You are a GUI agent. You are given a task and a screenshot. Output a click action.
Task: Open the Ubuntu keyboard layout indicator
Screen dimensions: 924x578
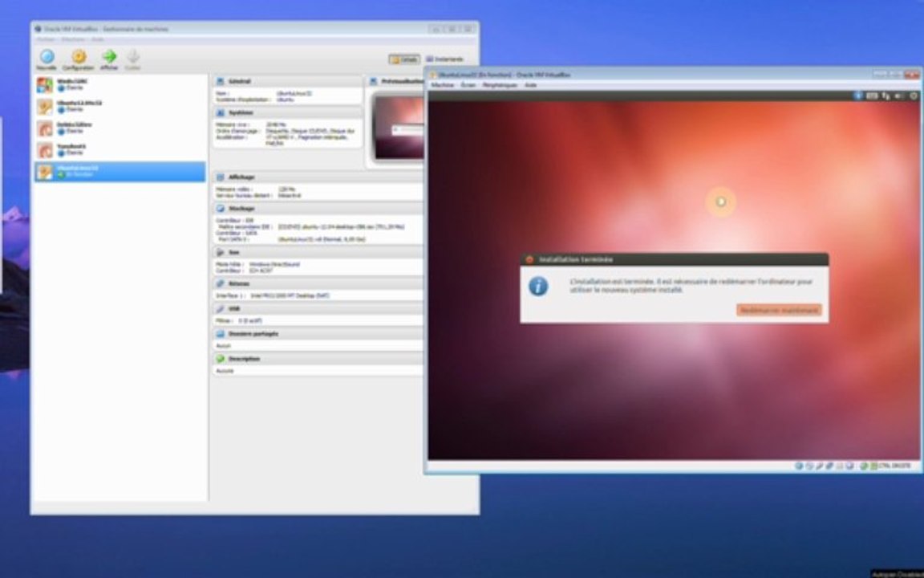tap(872, 96)
